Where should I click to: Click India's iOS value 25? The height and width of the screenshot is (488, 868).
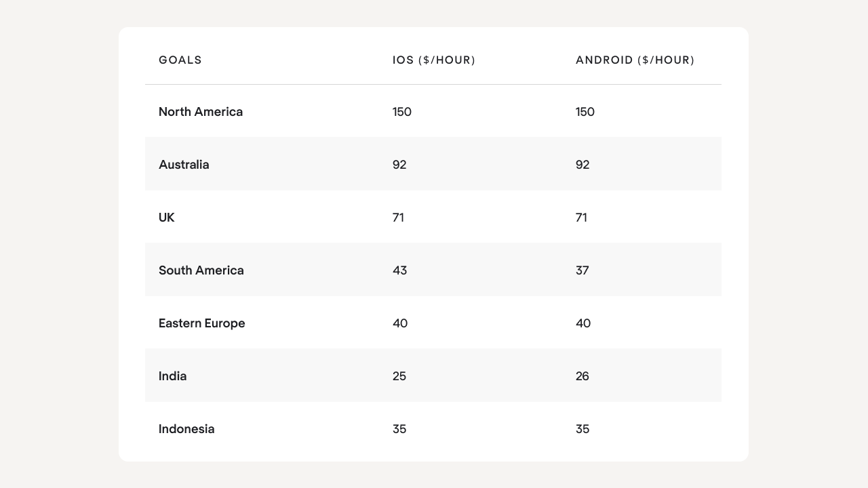[399, 376]
